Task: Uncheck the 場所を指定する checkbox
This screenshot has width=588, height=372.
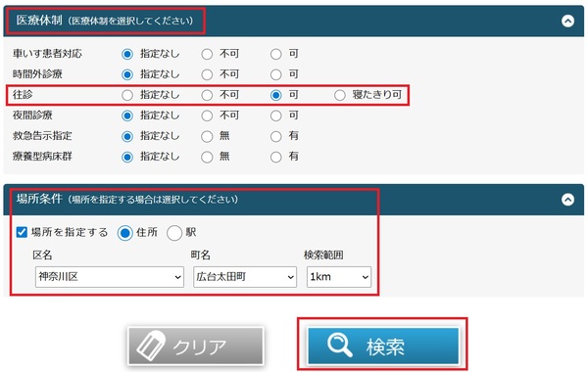Action: tap(22, 232)
